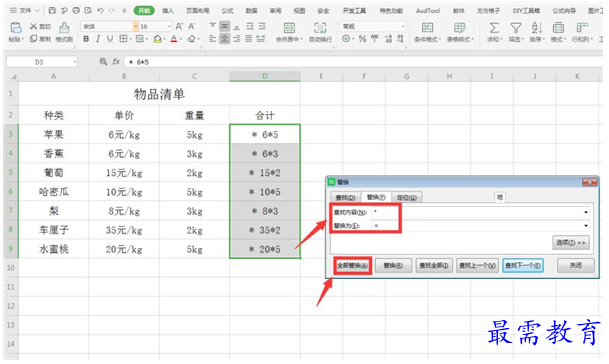Switch to 查找 tab in Replace dialog
Viewport: 609px width, 364px height.
click(345, 197)
